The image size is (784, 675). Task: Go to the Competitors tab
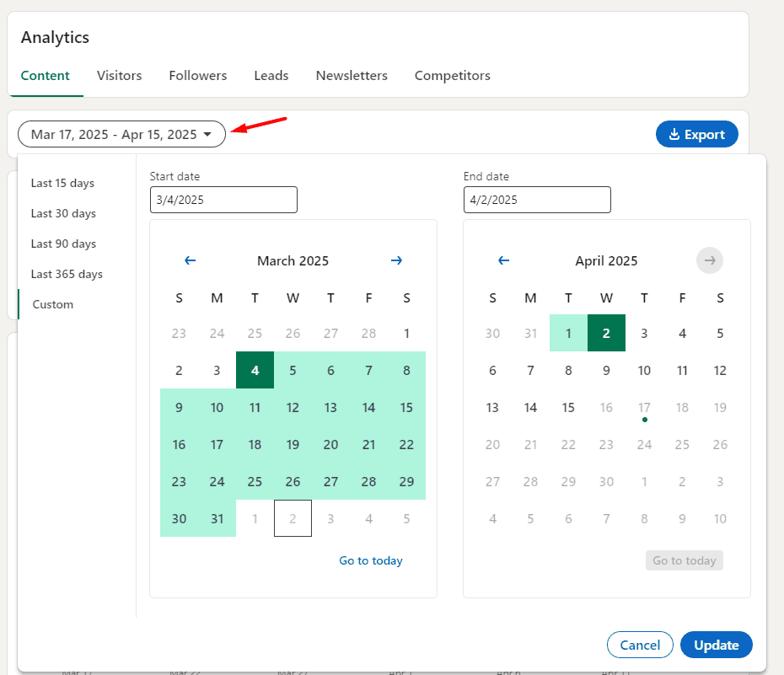(452, 76)
